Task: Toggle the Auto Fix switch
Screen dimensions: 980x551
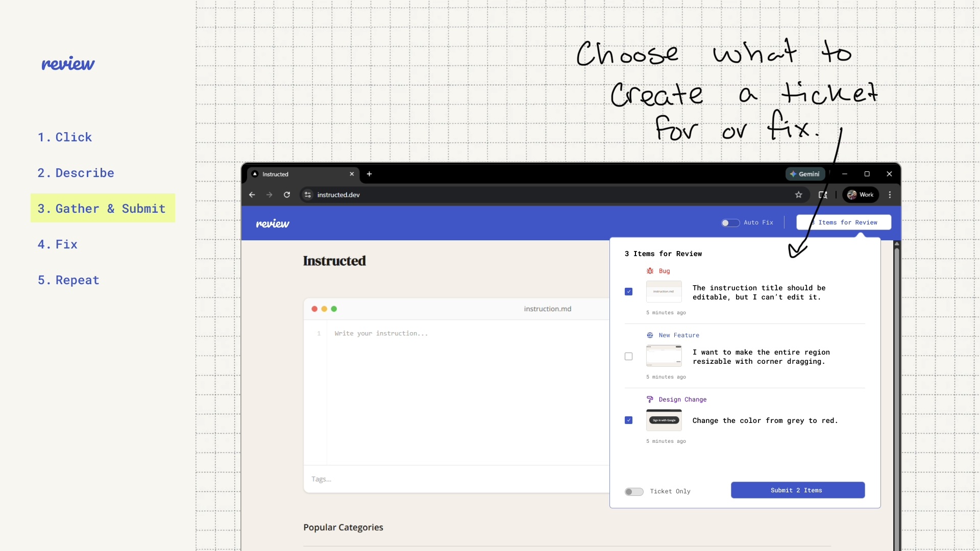Action: 730,222
